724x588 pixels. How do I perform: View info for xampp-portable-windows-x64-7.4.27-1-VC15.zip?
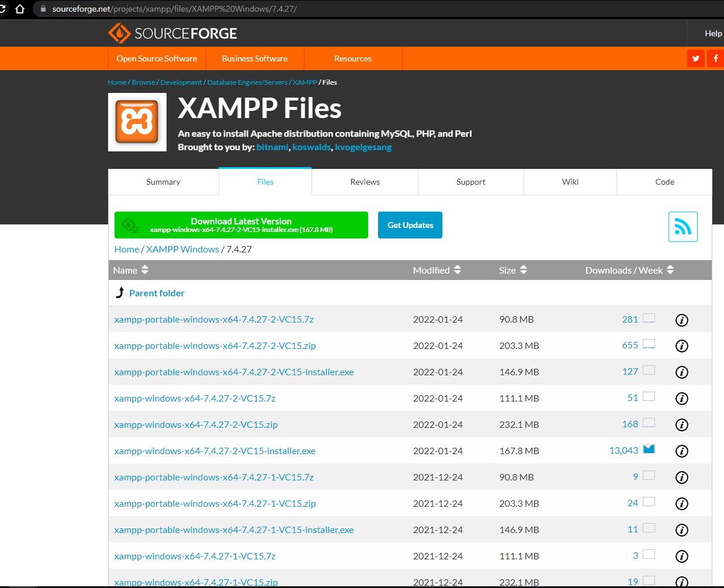[x=681, y=503]
